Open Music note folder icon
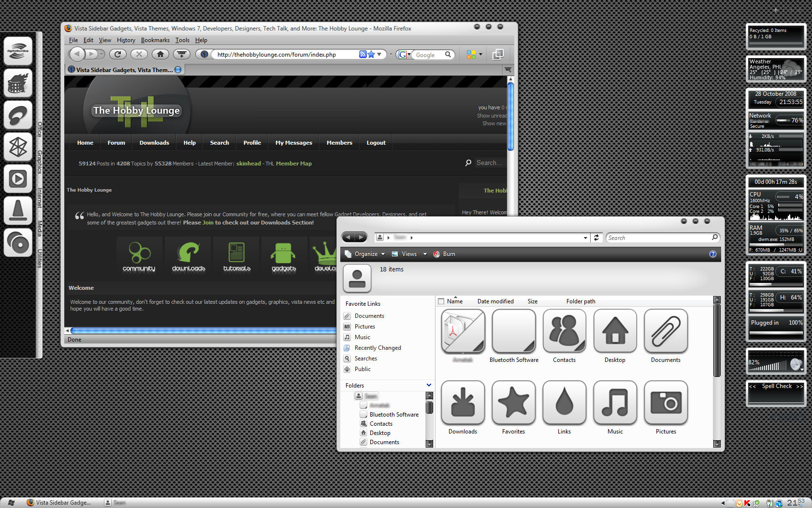Viewport: 812px width, 508px height. (615, 403)
